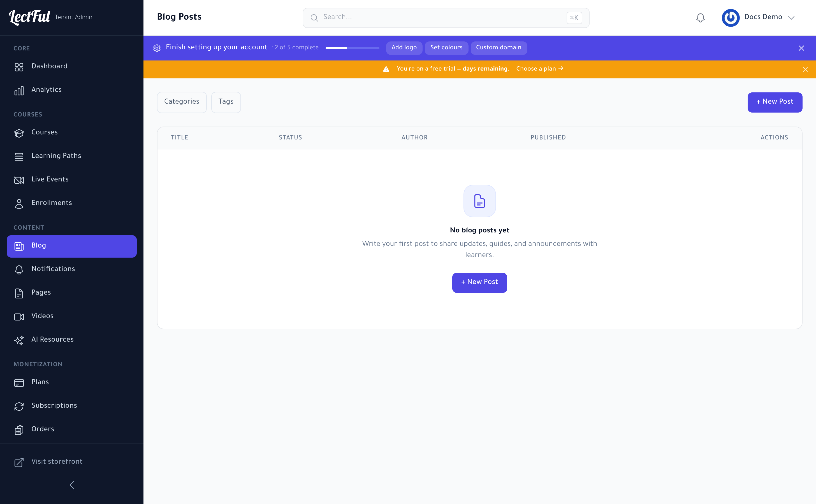This screenshot has width=816, height=504.
Task: Click the '2 of 5 complete' text
Action: [296, 48]
